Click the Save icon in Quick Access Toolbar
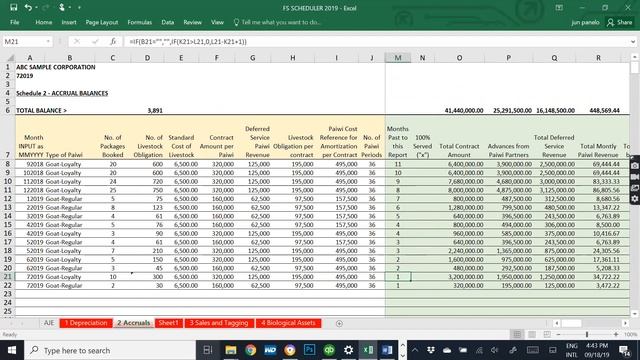This screenshot has width=640, height=360. [13, 7]
